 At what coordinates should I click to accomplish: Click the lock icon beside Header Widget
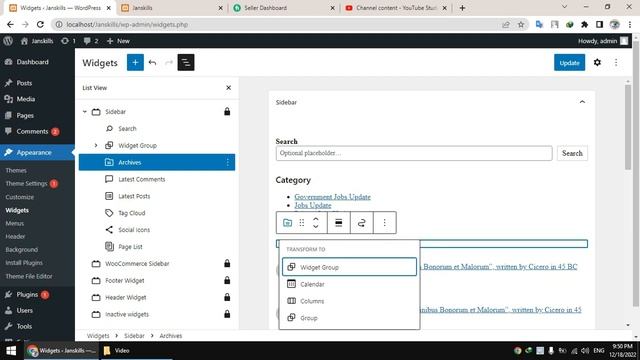click(227, 297)
